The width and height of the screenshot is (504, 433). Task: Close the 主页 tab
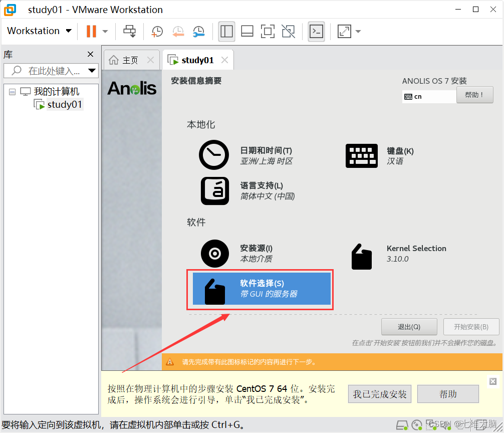click(150, 60)
